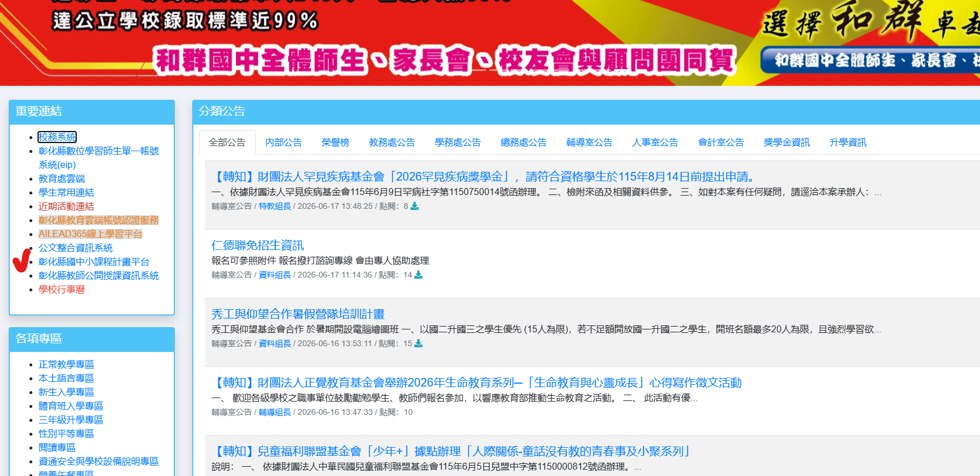Click the timestamp 2026-06-16 13:47:33
The height and width of the screenshot is (476, 980).
point(335,412)
